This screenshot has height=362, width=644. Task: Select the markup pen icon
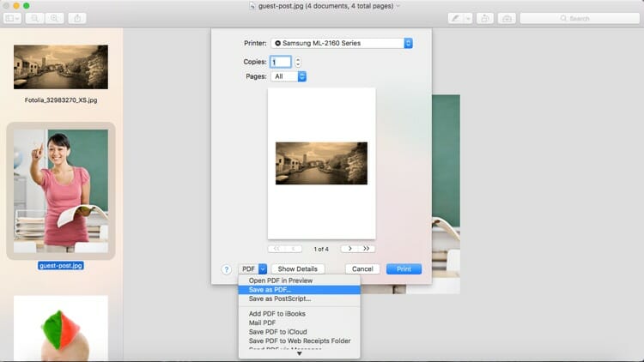tap(455, 18)
